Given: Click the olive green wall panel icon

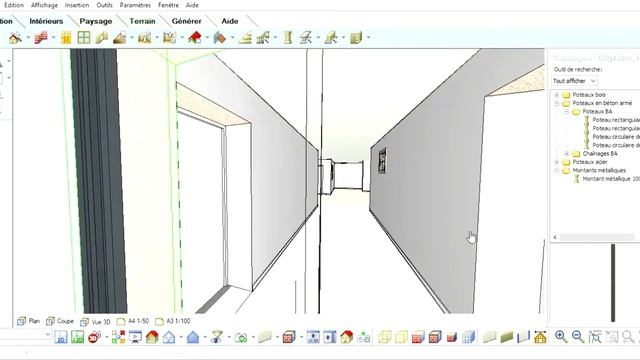Looking at the screenshot, I should click(x=507, y=337).
